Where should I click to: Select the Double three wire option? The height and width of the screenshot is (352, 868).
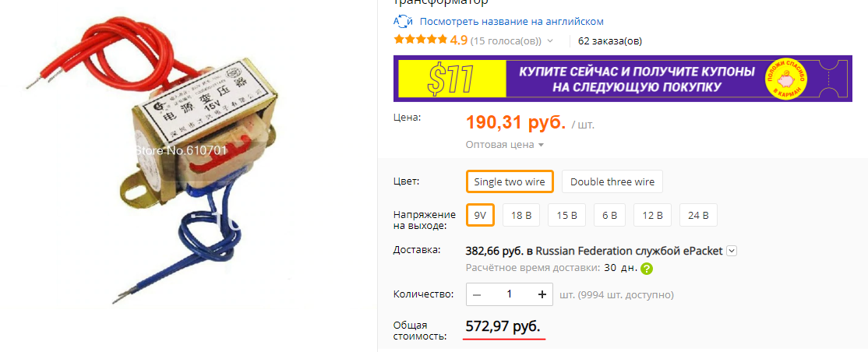click(x=612, y=181)
